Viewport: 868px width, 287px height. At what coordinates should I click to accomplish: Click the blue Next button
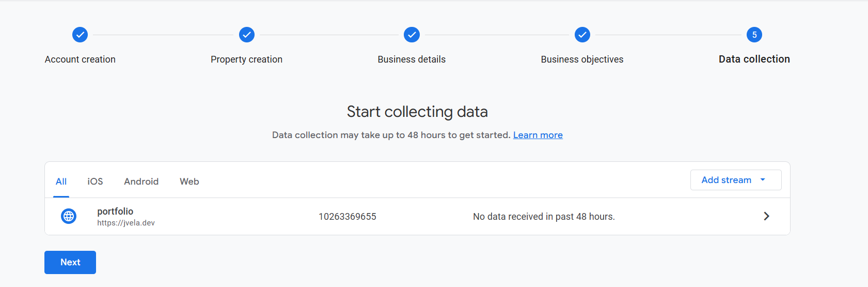click(x=70, y=262)
